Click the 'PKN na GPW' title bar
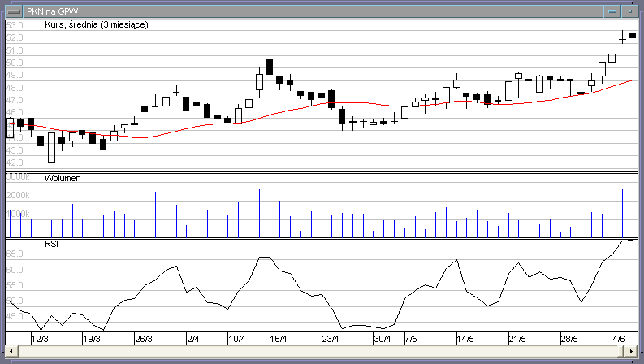Viewport: 644px width, 364px height. 313,11
